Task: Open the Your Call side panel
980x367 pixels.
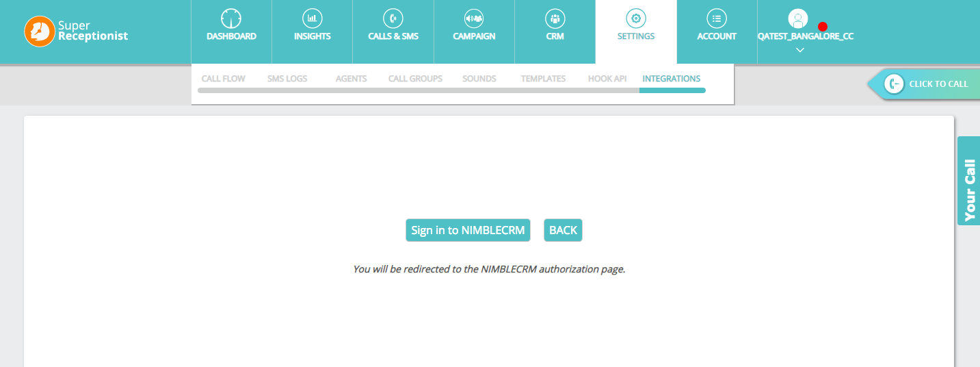Action: tap(968, 181)
